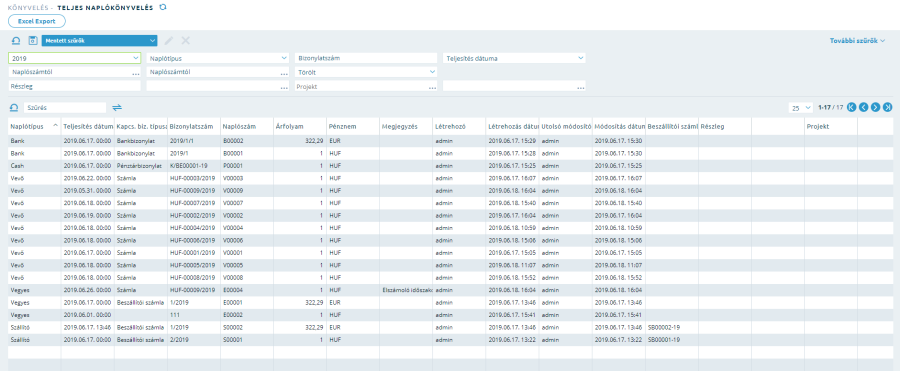Expand További szűrők filters

[x=858, y=41]
